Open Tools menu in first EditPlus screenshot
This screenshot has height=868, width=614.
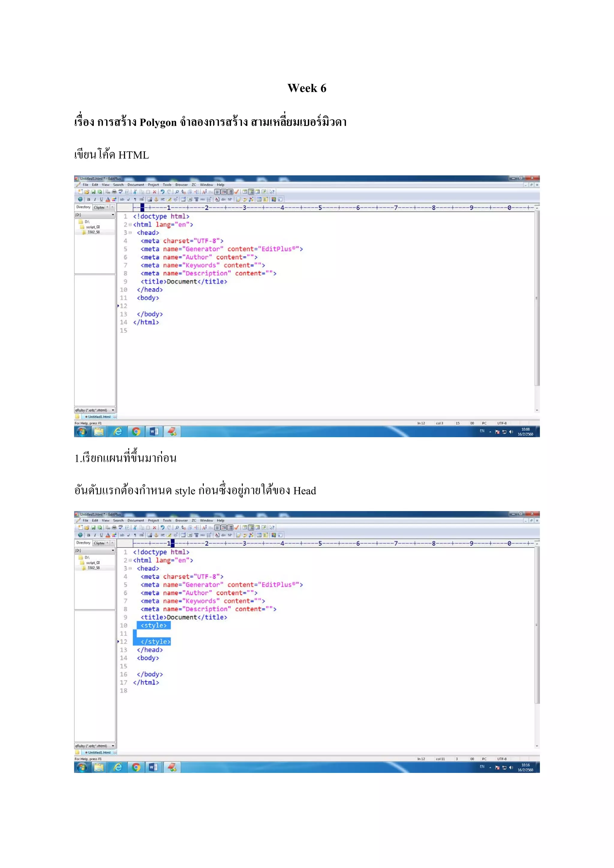click(167, 185)
